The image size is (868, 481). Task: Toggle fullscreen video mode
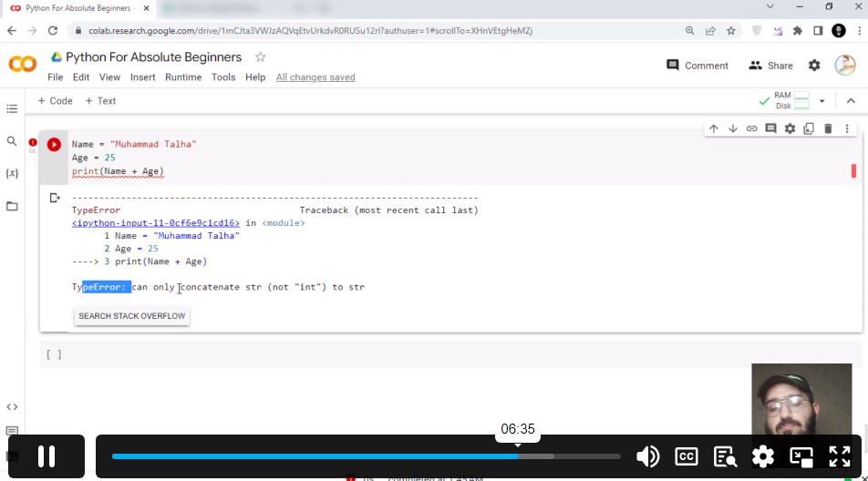click(839, 456)
